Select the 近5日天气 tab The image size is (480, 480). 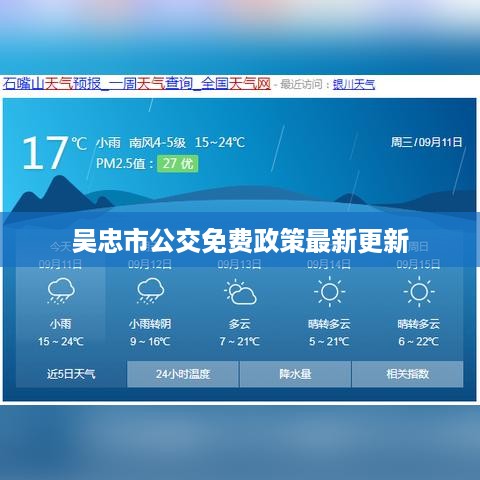click(x=71, y=374)
